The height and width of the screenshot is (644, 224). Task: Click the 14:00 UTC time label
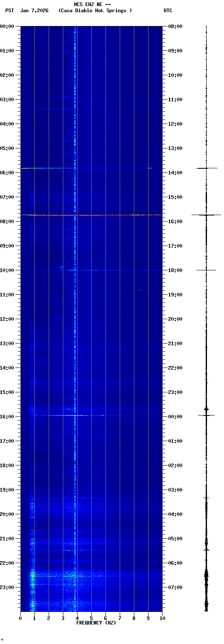175,173
